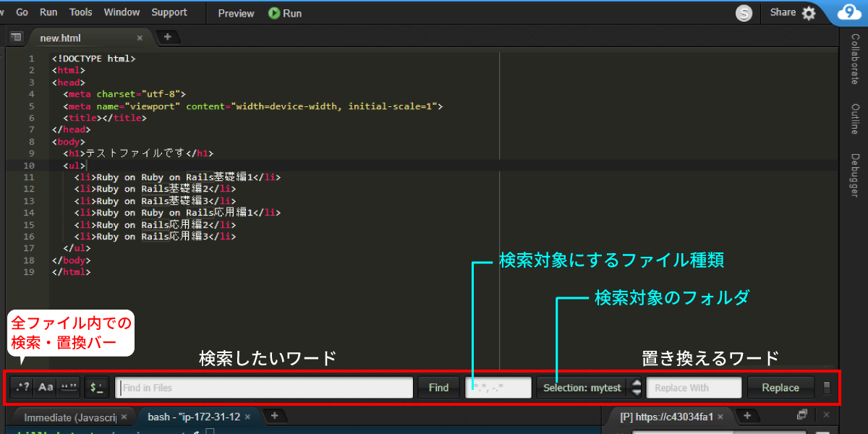The height and width of the screenshot is (434, 868).
Task: Click the Share button
Action: tap(783, 12)
